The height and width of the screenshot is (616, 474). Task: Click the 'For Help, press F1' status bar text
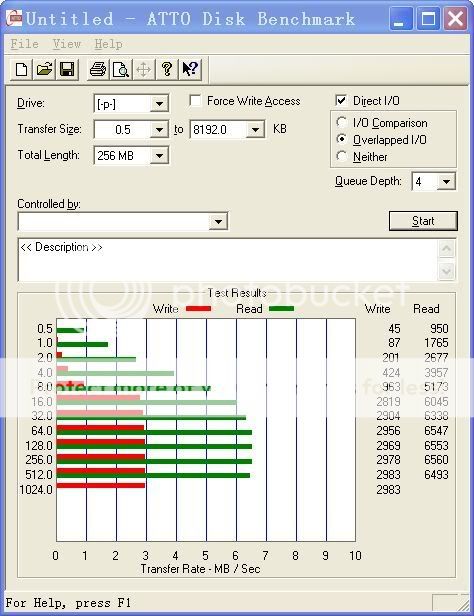click(68, 603)
